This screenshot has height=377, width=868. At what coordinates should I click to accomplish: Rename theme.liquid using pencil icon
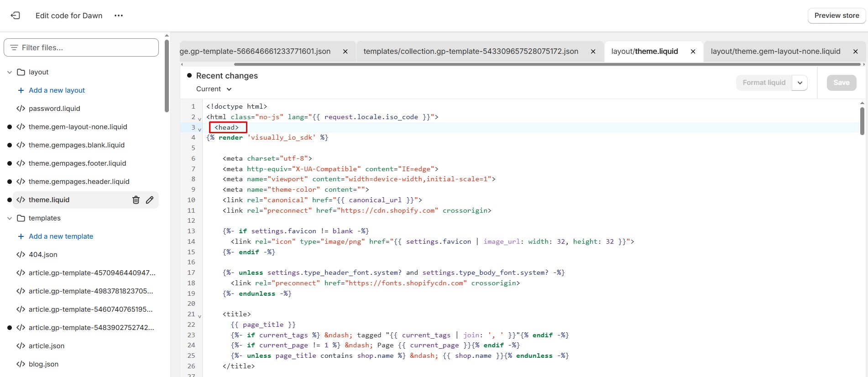click(x=150, y=200)
